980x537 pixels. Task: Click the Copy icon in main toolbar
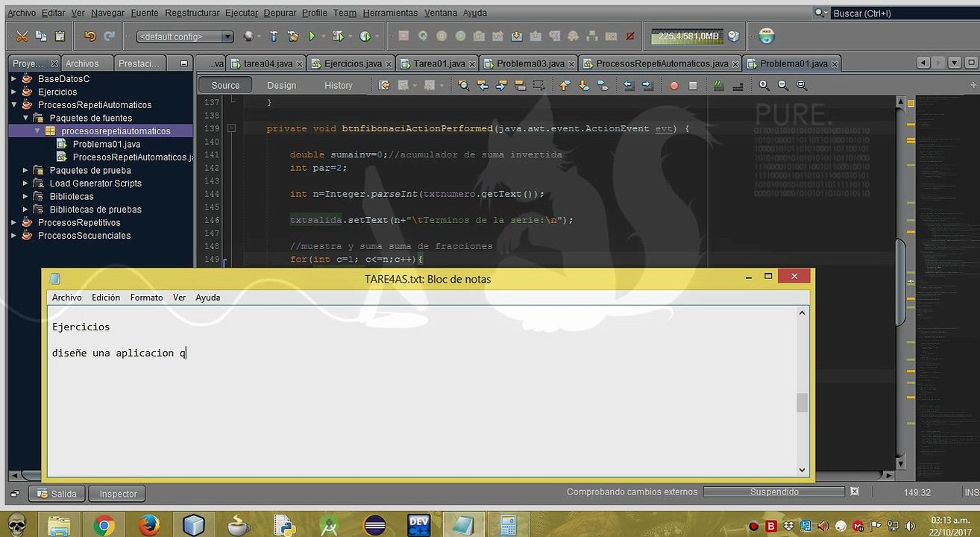41,36
